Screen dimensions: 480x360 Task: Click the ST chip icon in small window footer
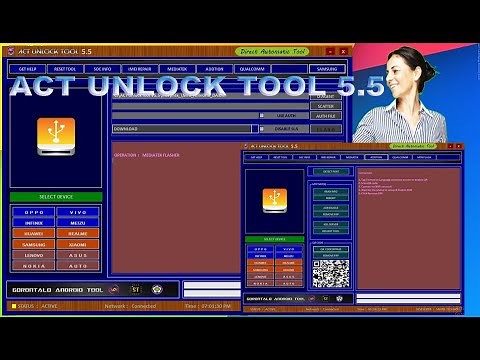(x=326, y=298)
